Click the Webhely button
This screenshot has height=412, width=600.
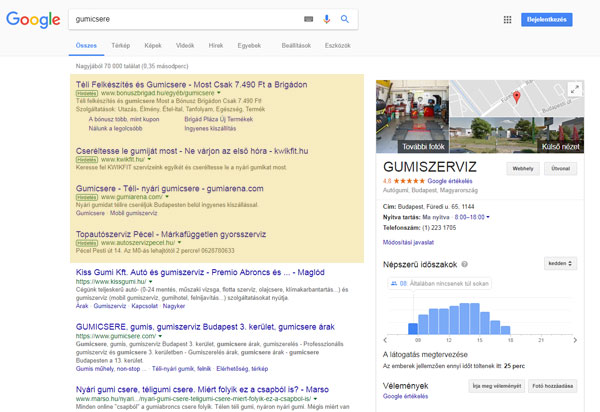click(523, 168)
